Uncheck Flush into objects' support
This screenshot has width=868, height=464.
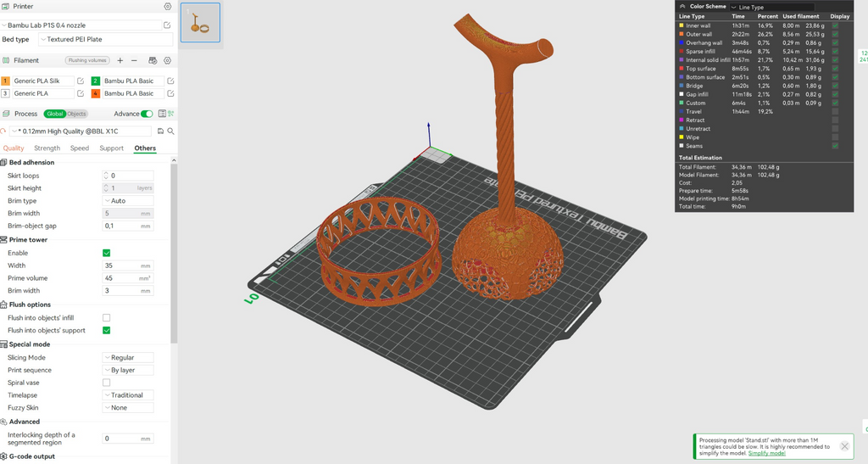(x=106, y=331)
